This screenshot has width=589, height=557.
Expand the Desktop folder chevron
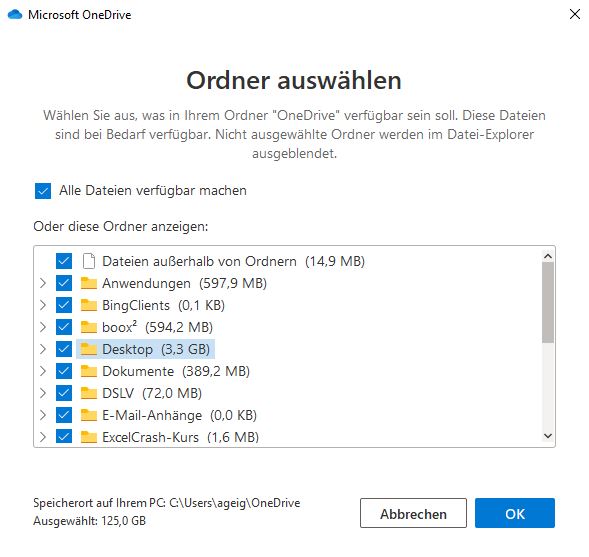click(x=43, y=349)
